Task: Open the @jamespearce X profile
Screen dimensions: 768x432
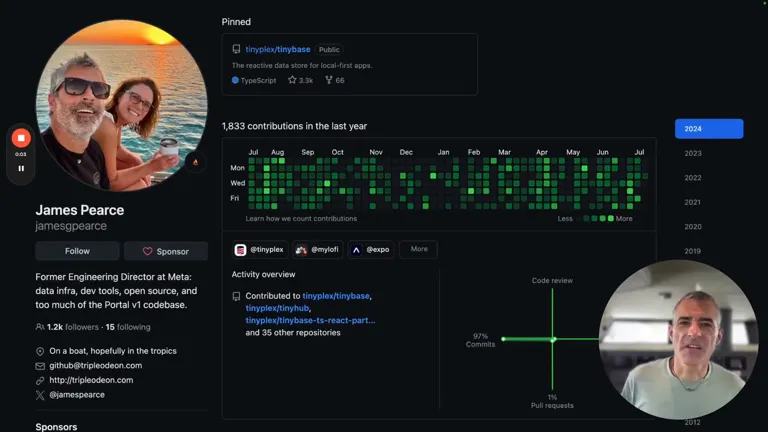Action: (77, 394)
